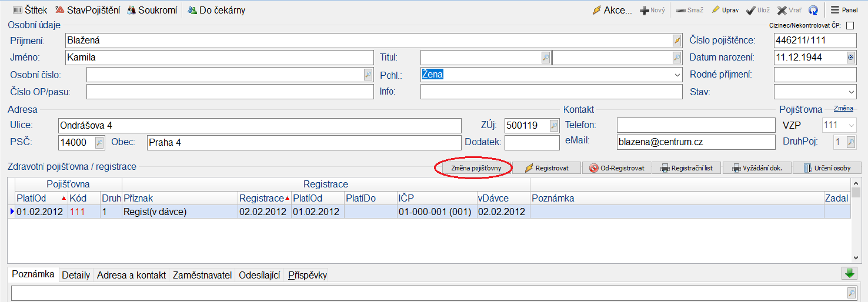Switch to the Detaily tab

click(x=76, y=275)
